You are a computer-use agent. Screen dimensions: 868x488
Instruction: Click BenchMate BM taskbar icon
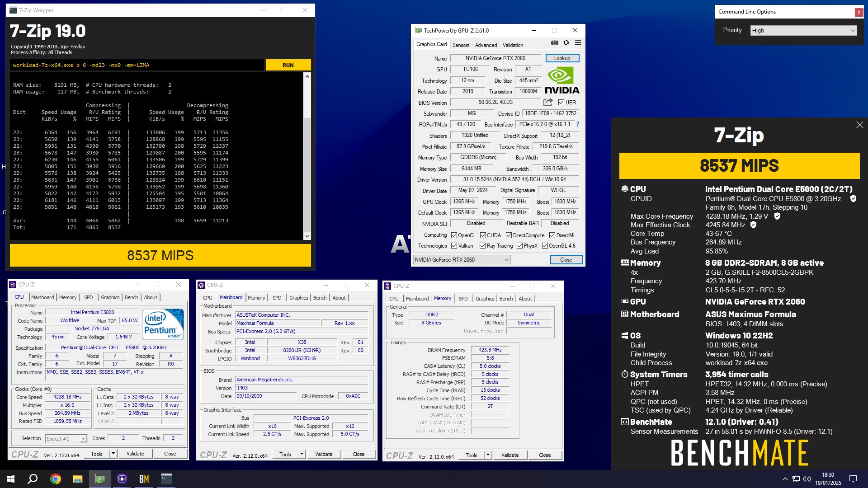tap(144, 479)
